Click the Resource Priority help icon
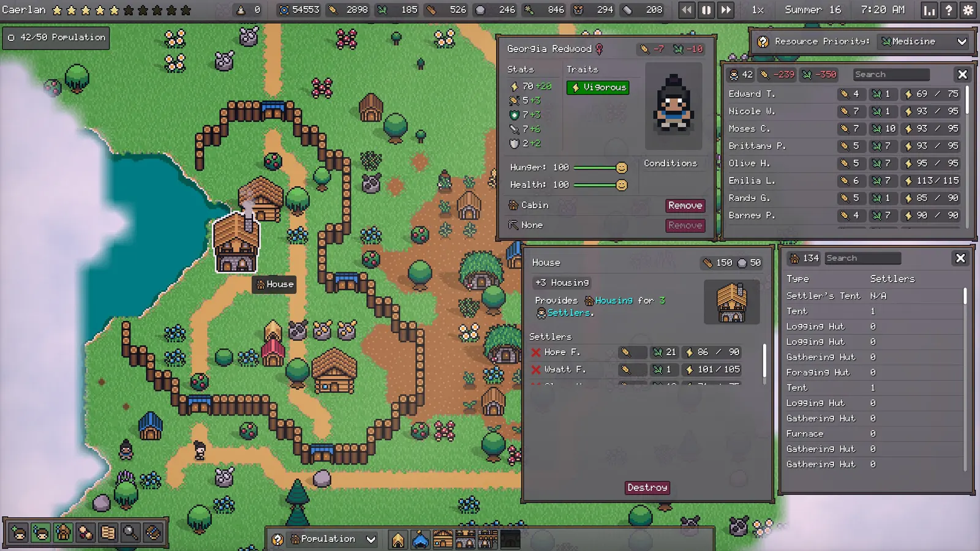980x551 pixels. pyautogui.click(x=763, y=42)
